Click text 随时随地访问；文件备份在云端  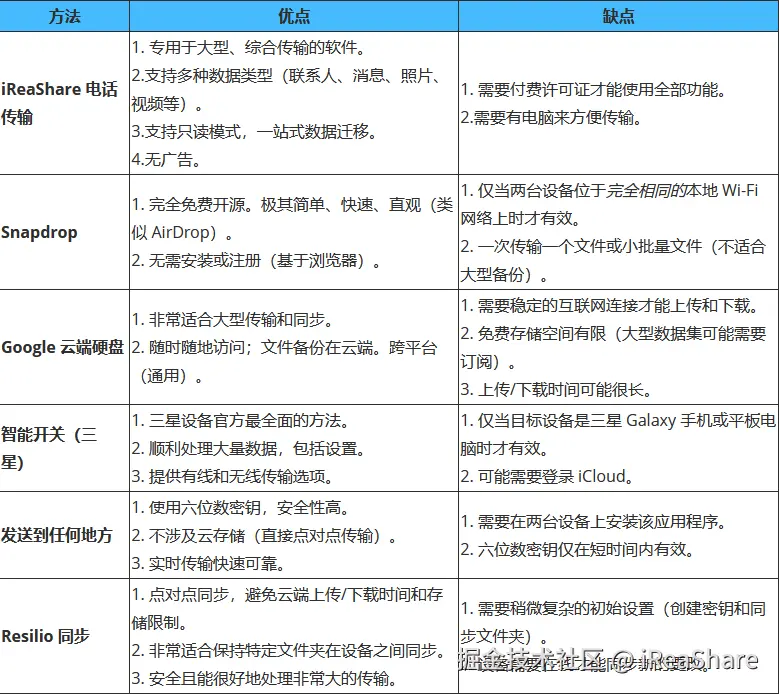click(x=261, y=347)
